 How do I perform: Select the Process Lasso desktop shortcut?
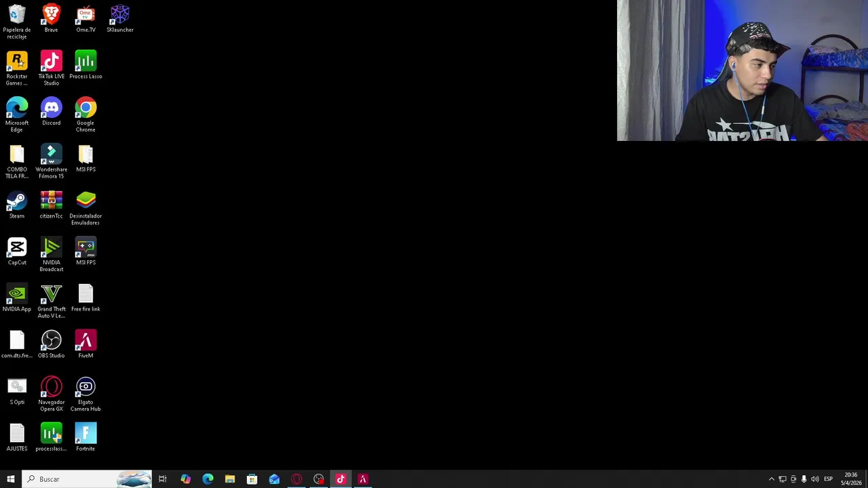(85, 65)
